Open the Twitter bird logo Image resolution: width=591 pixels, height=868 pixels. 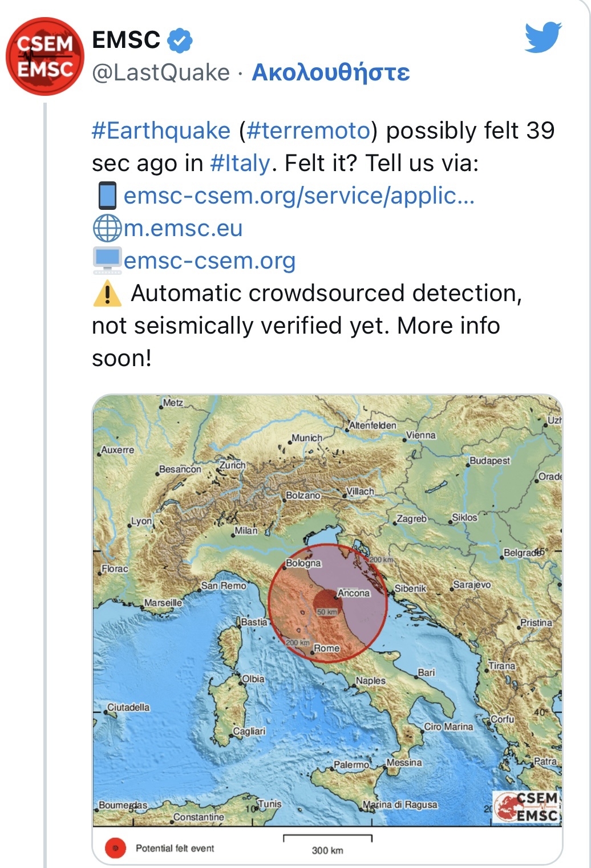(x=543, y=37)
